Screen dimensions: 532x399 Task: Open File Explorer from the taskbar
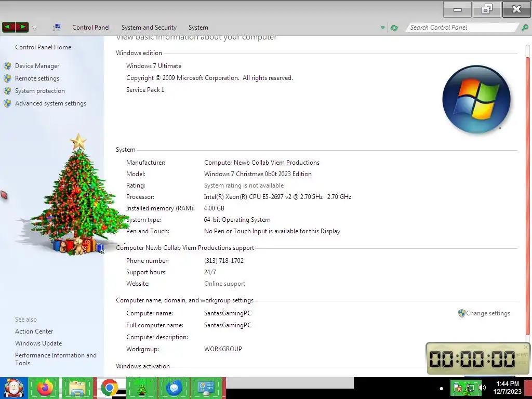[77, 388]
